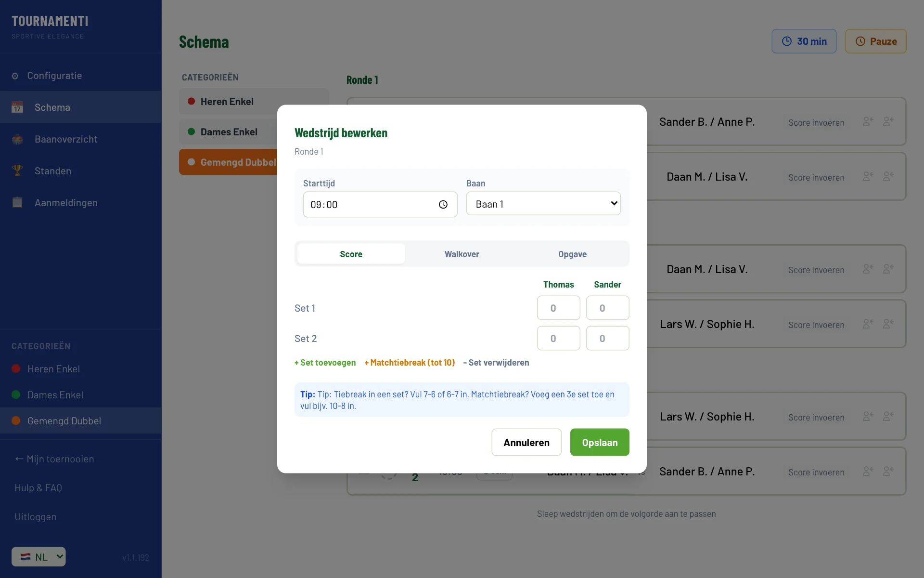Click Score invoeren in the top Sander B. / Anne P. row
The image size is (924, 578).
pyautogui.click(x=816, y=123)
